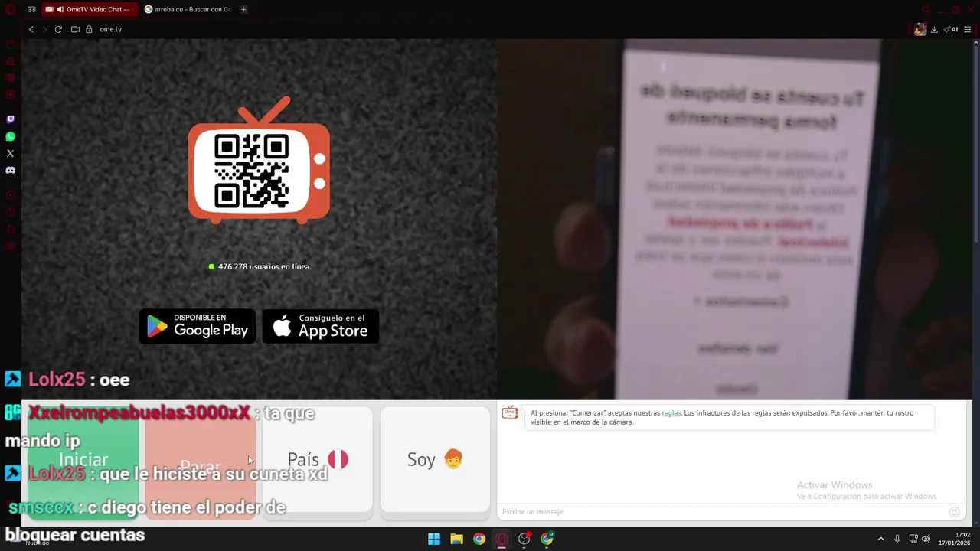The image size is (980, 551).
Task: Open the Discord sidebar panel
Action: click(x=10, y=170)
